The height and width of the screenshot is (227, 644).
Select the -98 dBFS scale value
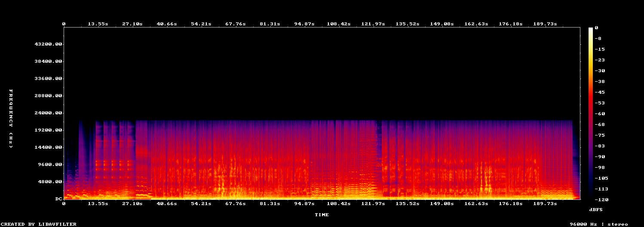point(600,168)
